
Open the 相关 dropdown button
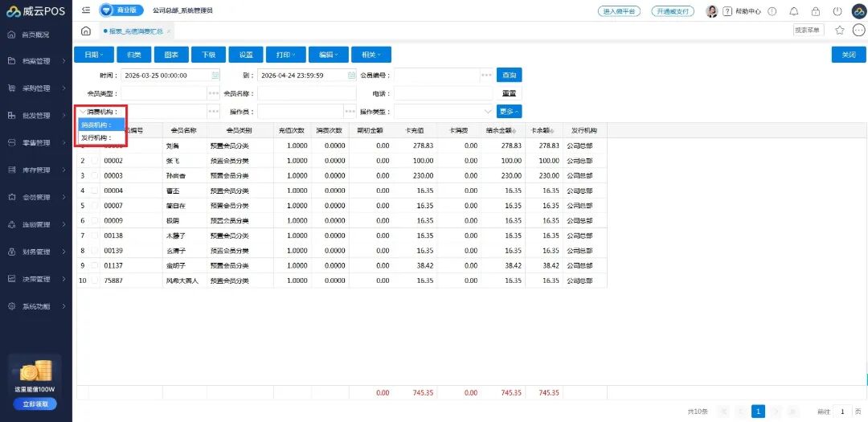371,55
